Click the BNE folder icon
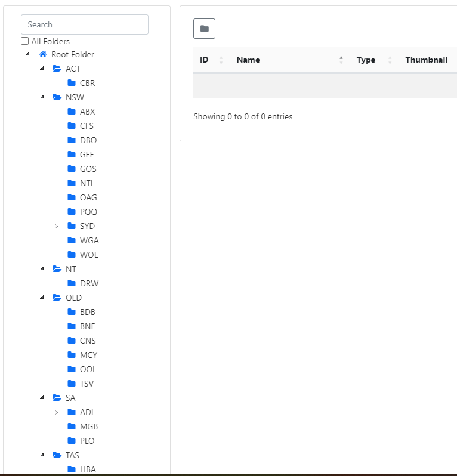457x476 pixels. [x=72, y=326]
